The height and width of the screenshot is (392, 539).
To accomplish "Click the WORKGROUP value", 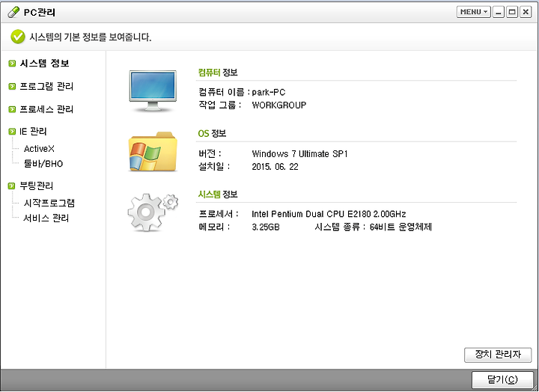I will click(278, 105).
